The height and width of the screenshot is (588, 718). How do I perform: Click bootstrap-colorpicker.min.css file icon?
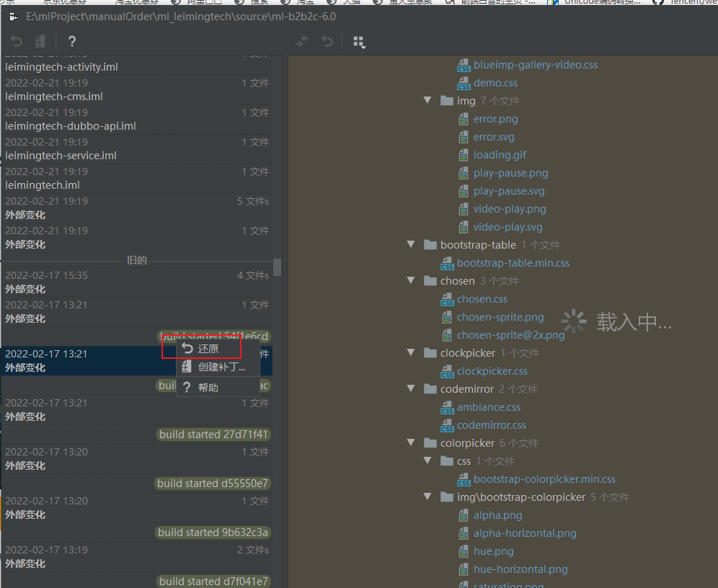pyautogui.click(x=464, y=480)
